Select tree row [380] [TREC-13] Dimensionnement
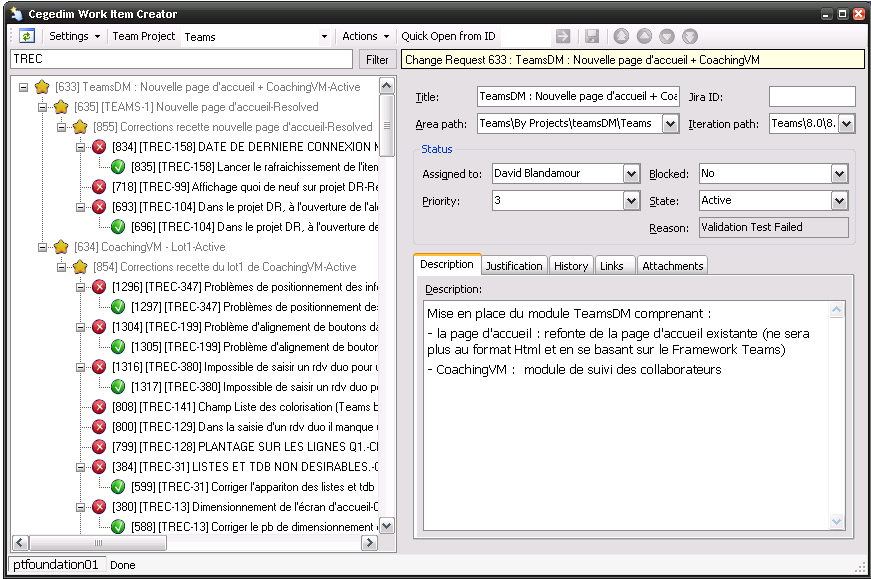This screenshot has width=871, height=579. pos(244,507)
